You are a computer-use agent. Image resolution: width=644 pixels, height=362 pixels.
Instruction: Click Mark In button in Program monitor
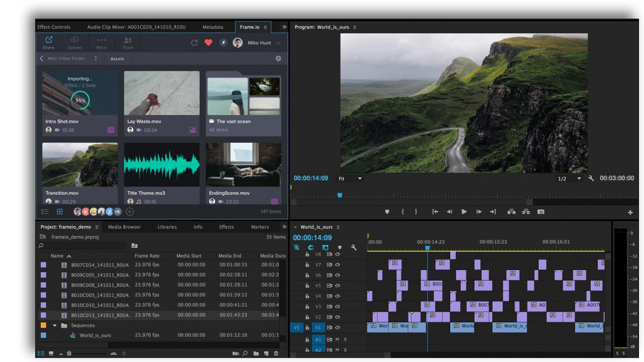pos(403,212)
